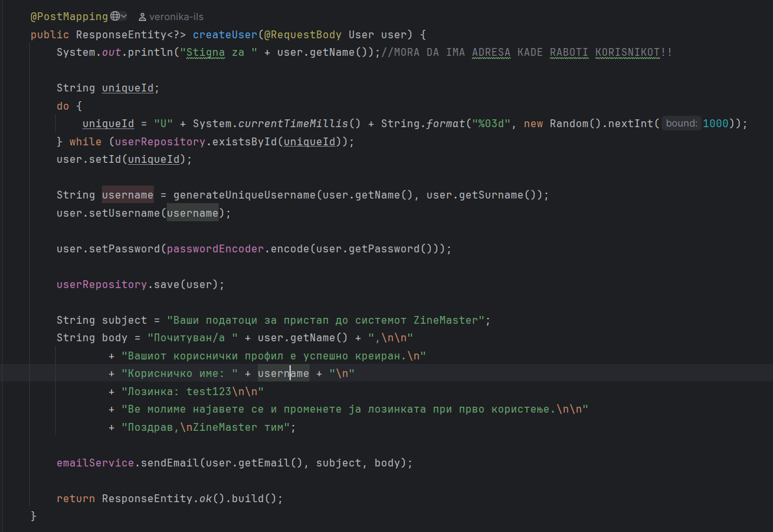Screen dimensions: 773x532
Task: Click the 'bound:' parameter inlay hint
Action: point(681,123)
